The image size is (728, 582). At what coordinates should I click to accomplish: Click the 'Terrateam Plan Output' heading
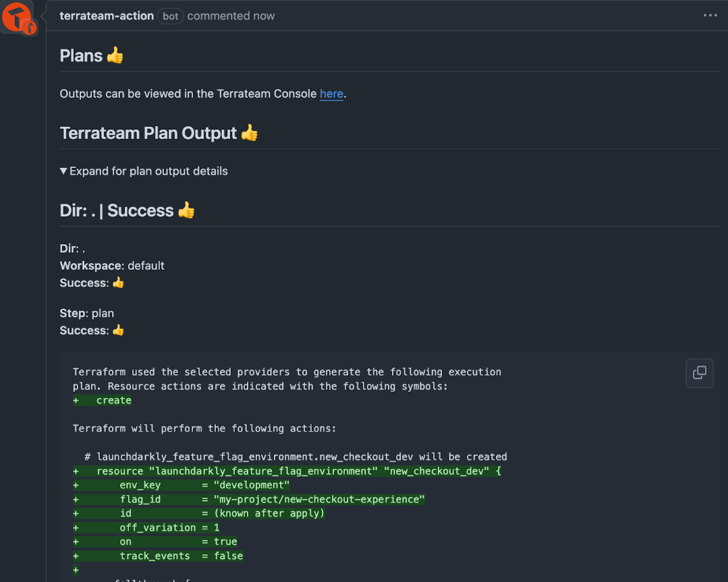148,134
